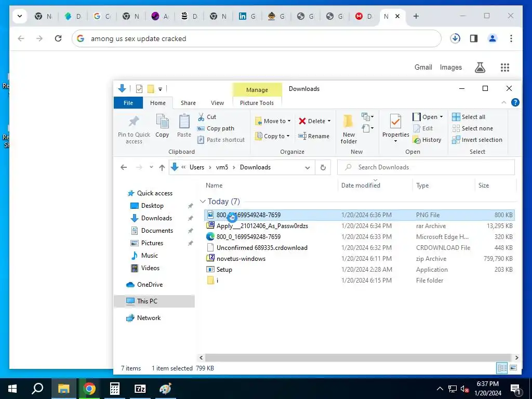
Task: Click the Copy path option
Action: coord(216,129)
